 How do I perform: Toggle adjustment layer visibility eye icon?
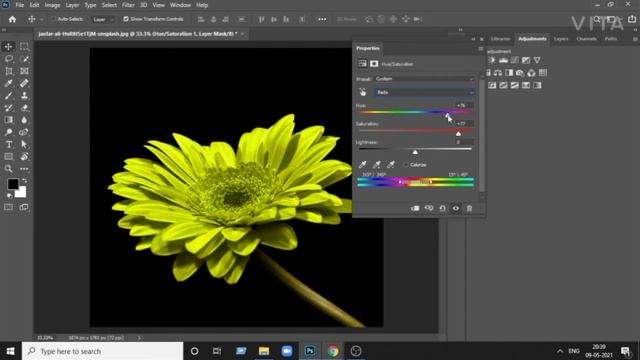tap(456, 208)
